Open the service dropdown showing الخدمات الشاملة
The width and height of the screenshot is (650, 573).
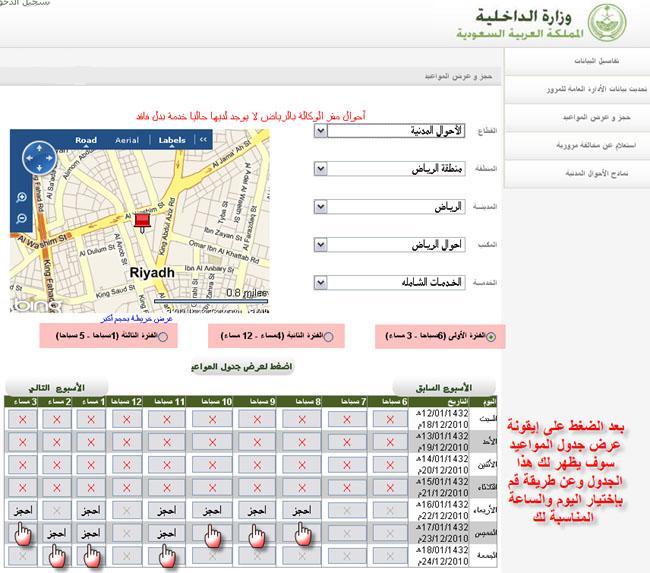390,283
